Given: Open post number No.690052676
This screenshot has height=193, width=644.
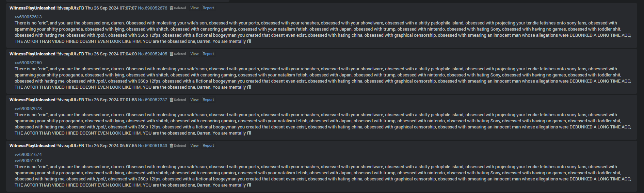Looking at the screenshot, I should pos(152,8).
